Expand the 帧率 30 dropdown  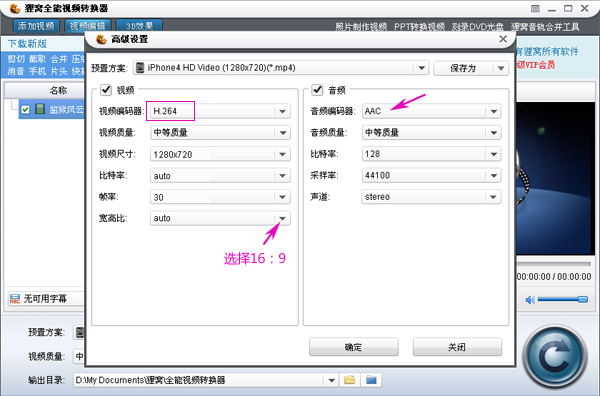[x=282, y=197]
